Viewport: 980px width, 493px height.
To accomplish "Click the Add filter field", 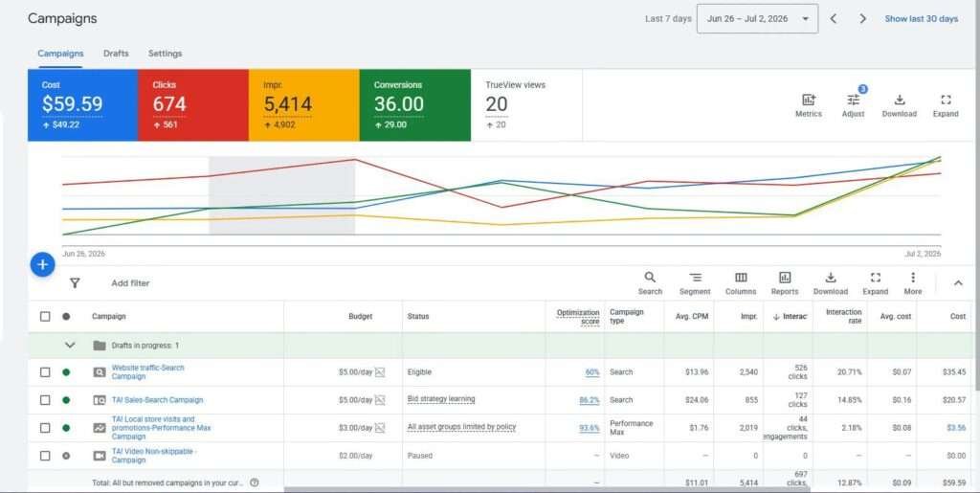I will 130,283.
